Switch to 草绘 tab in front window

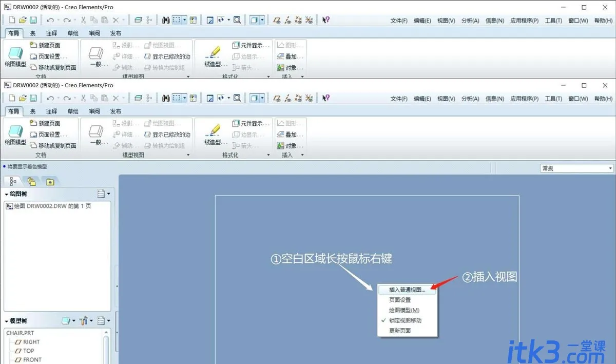point(73,111)
